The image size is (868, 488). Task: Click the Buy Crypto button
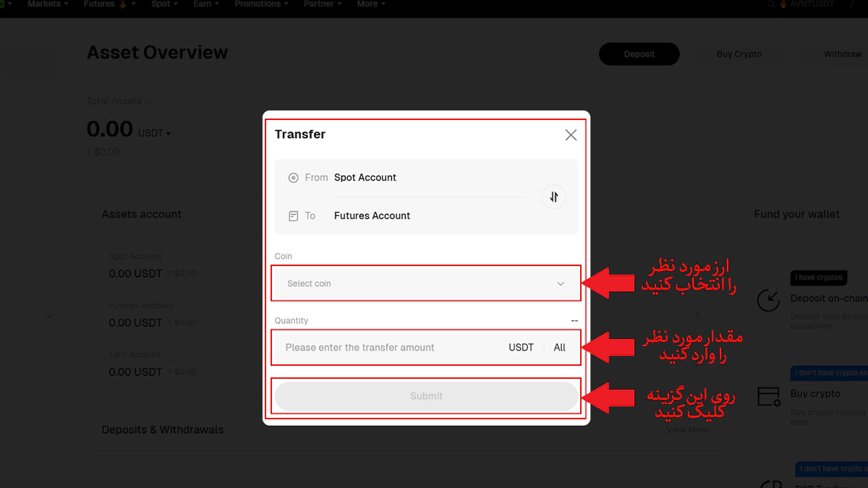[739, 54]
